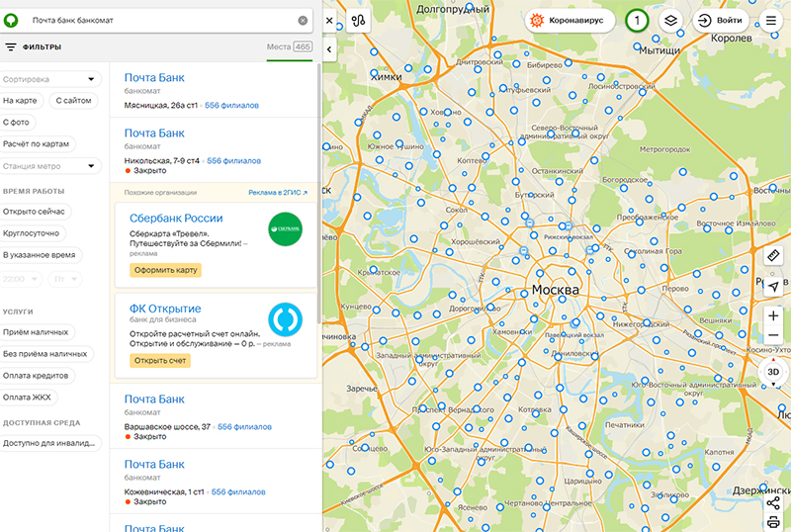Toggle the Расчёт по картам filter
The image size is (791, 532).
click(37, 143)
